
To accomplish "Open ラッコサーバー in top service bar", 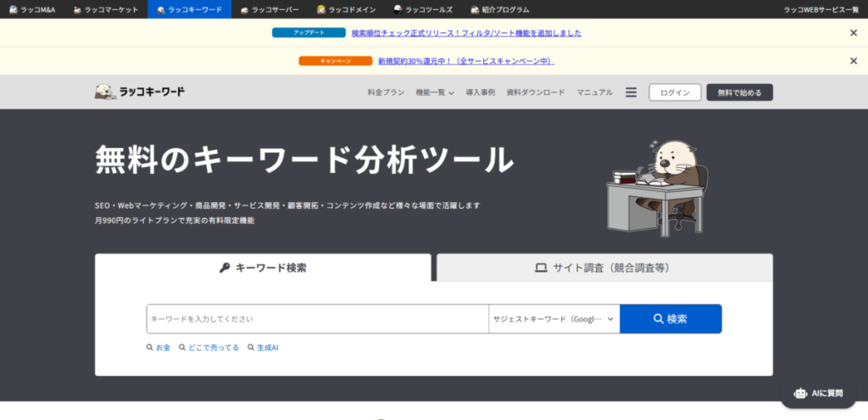I will click(x=270, y=9).
